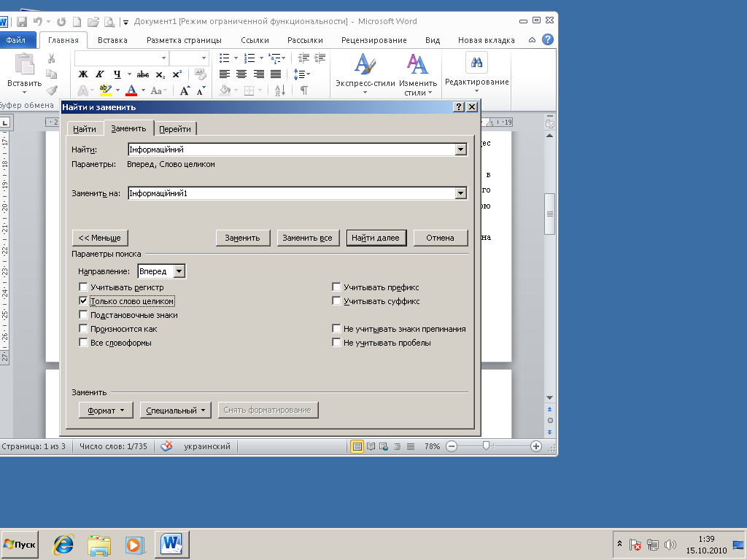The width and height of the screenshot is (747, 560).
Task: Open Разметка страницы ribbon tab
Action: (184, 40)
